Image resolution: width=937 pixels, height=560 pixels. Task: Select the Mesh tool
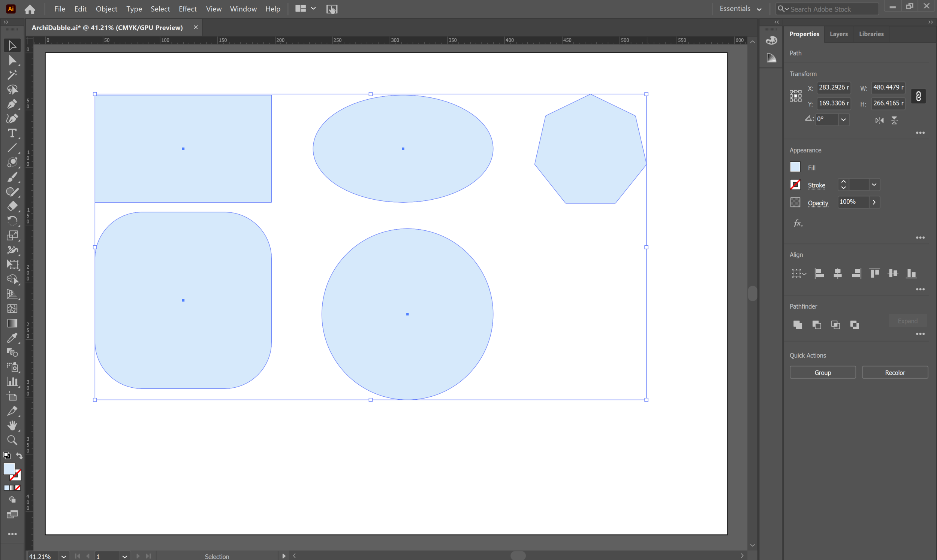(12, 309)
